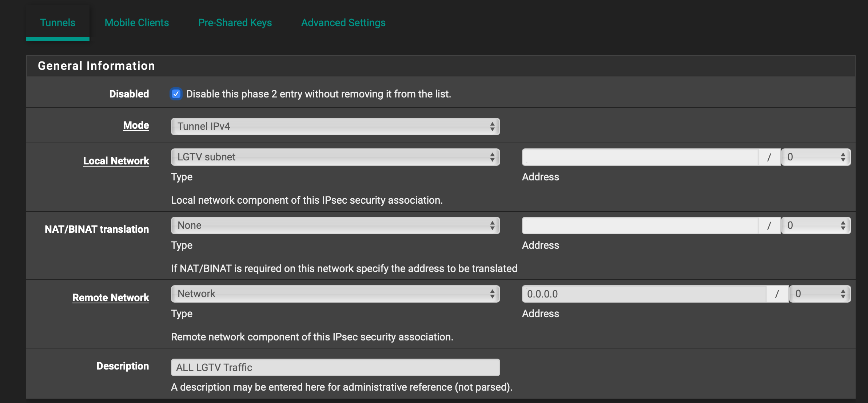Open Local Network type dropdown (LGTV subnet)

tap(335, 157)
